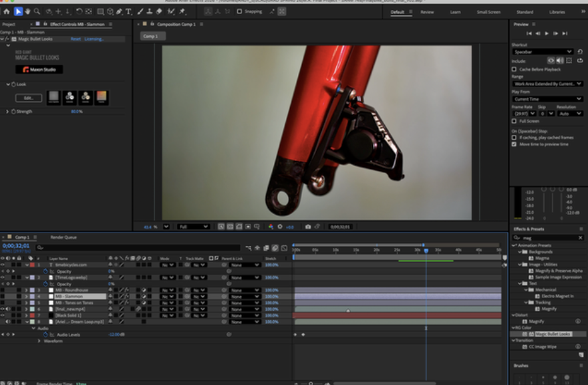Jump to first frame in Preview panel
The height and width of the screenshot is (385, 588).
pos(529,33)
